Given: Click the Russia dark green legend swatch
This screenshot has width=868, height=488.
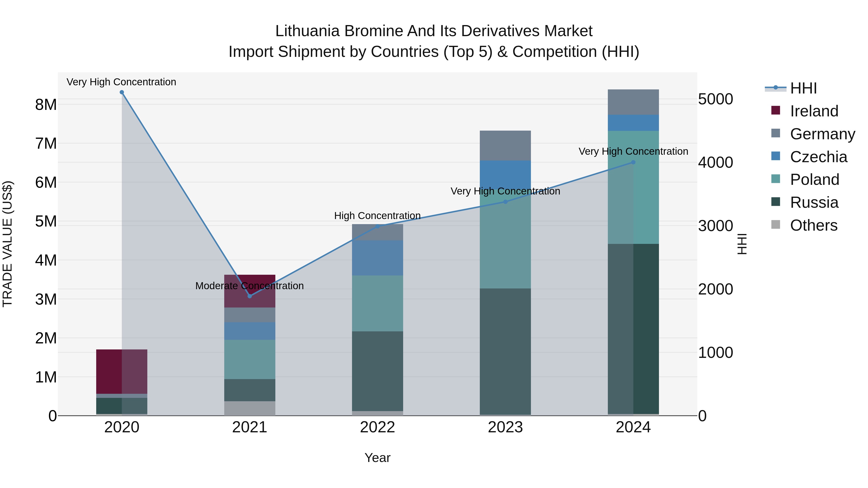Looking at the screenshot, I should (x=776, y=201).
